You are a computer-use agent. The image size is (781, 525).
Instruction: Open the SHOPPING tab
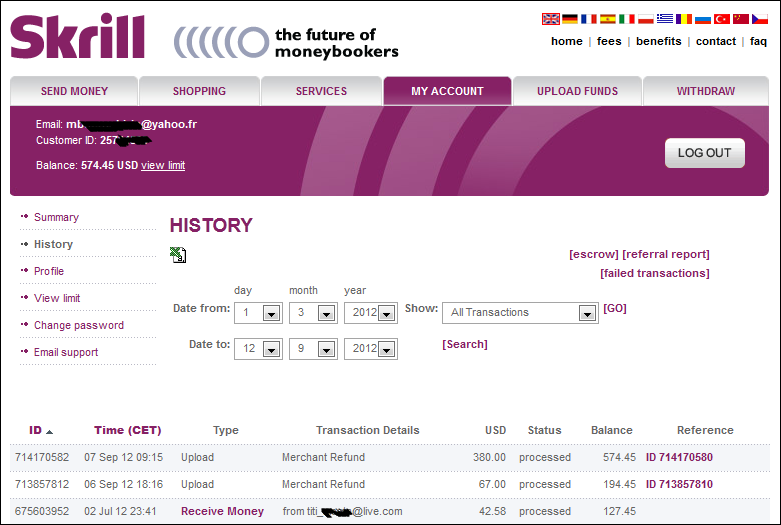pyautogui.click(x=199, y=91)
